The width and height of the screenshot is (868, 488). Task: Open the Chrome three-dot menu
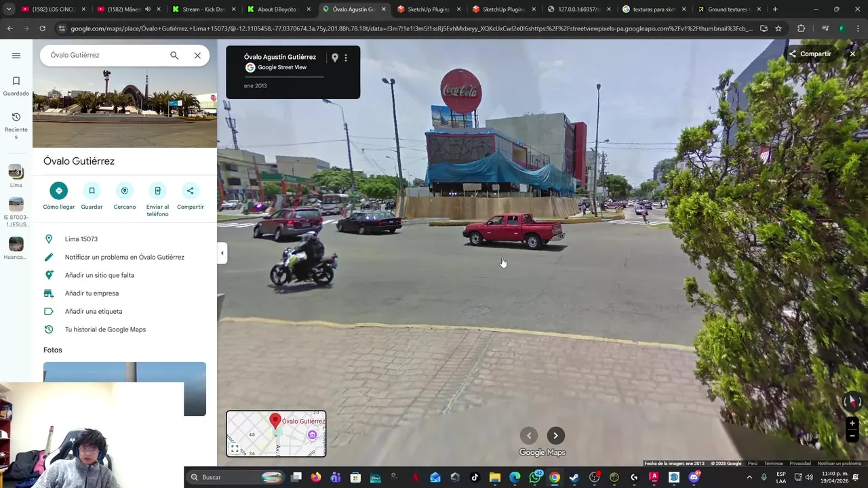(x=857, y=28)
